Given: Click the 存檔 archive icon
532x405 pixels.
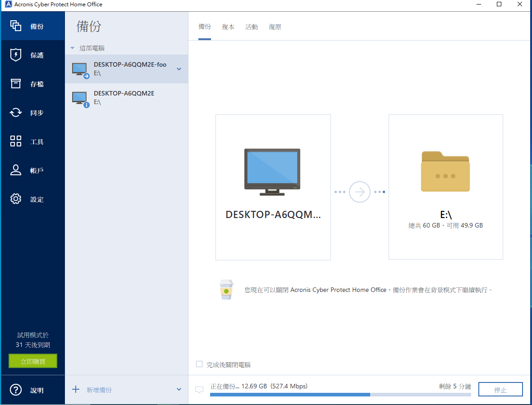Looking at the screenshot, I should point(16,84).
